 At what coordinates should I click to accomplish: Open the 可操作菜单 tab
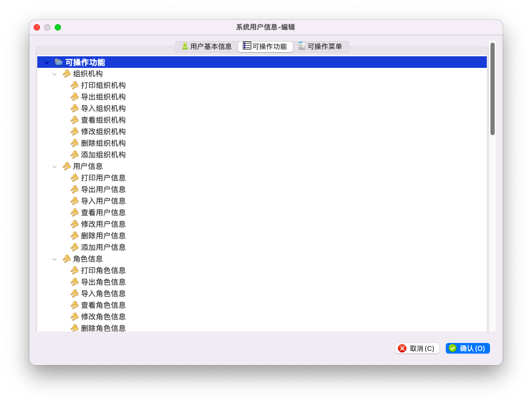click(x=321, y=46)
